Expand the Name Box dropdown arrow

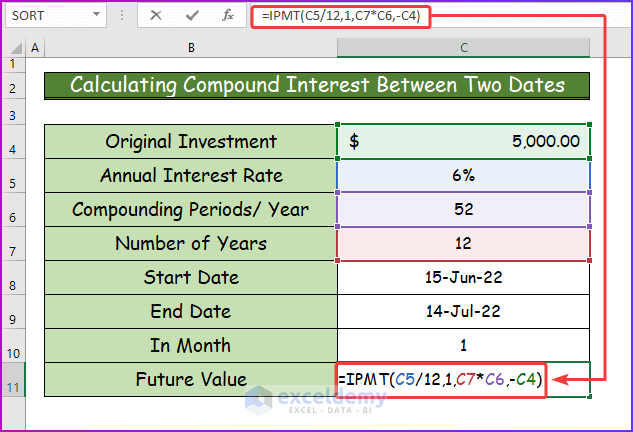coord(96,15)
